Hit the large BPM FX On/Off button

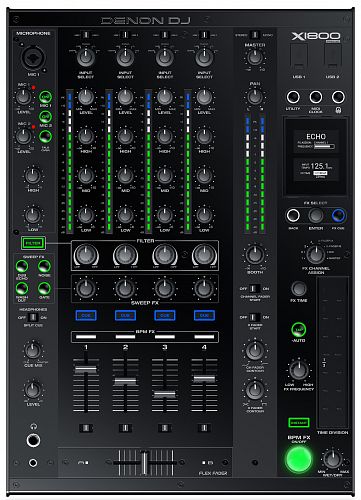[299, 460]
